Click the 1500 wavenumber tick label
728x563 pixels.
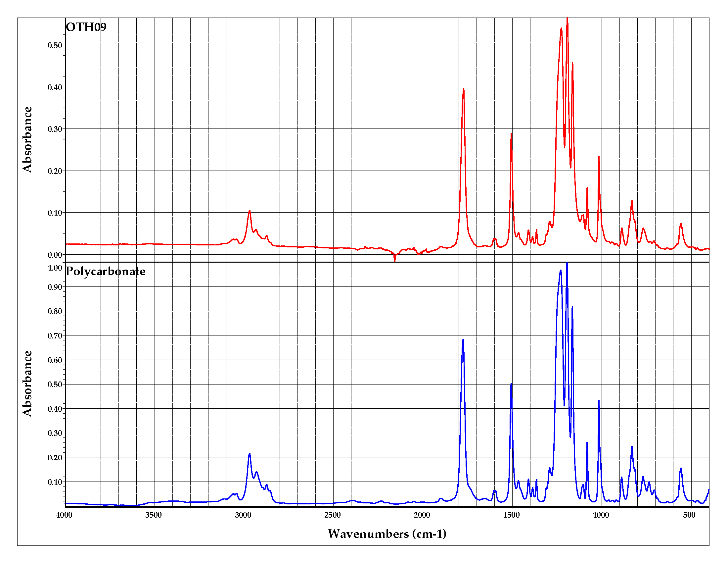pos(512,515)
